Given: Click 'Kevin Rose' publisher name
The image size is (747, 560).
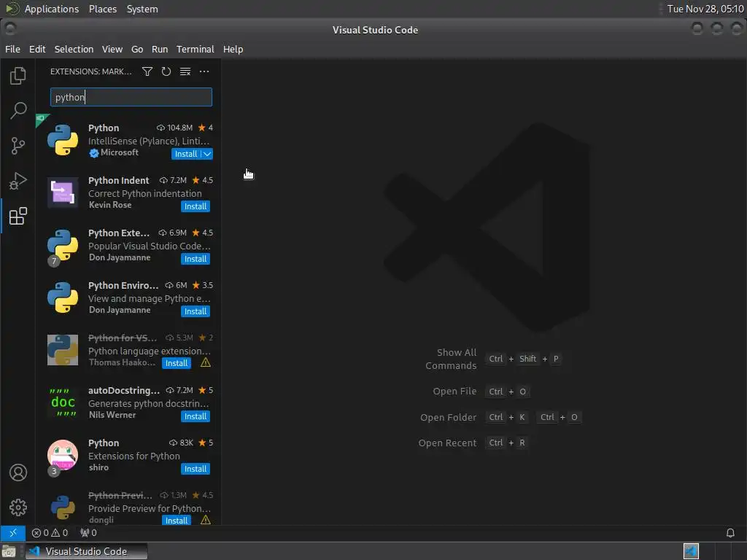Looking at the screenshot, I should coord(110,205).
